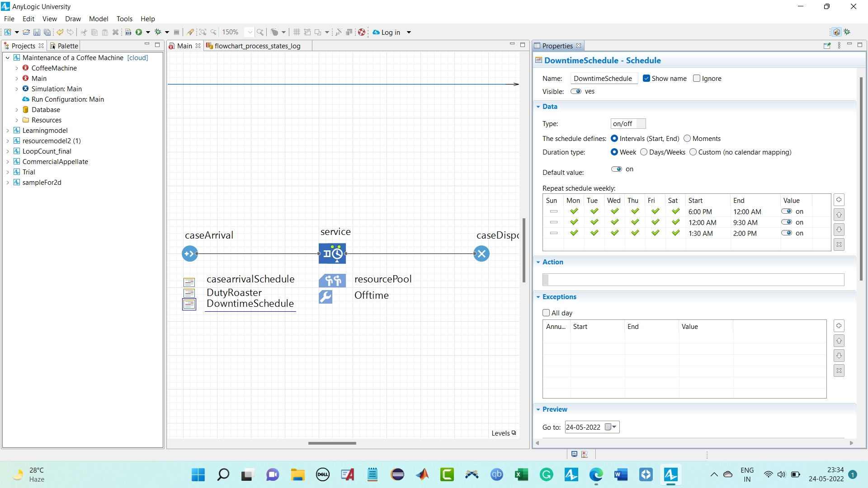Click the Run model green play icon
868x488 pixels.
pyautogui.click(x=139, y=32)
